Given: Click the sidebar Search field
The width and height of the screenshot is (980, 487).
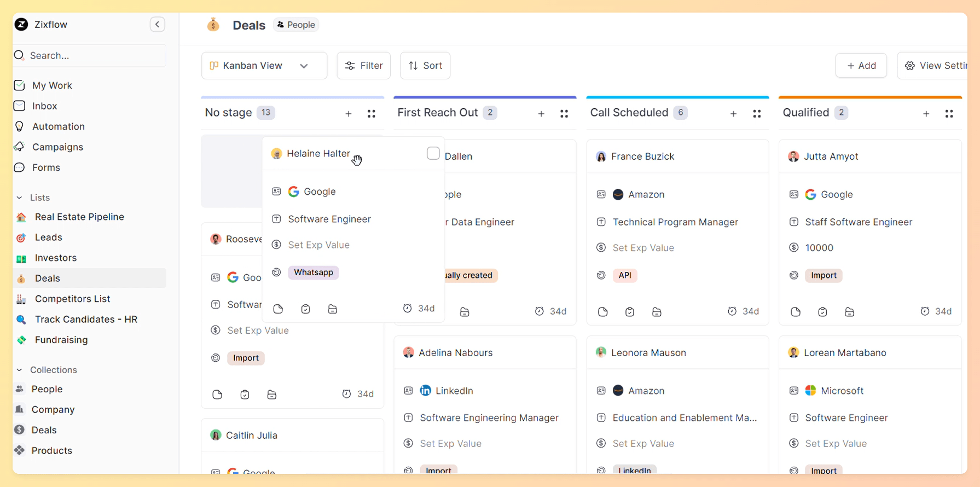Looking at the screenshot, I should click(90, 55).
